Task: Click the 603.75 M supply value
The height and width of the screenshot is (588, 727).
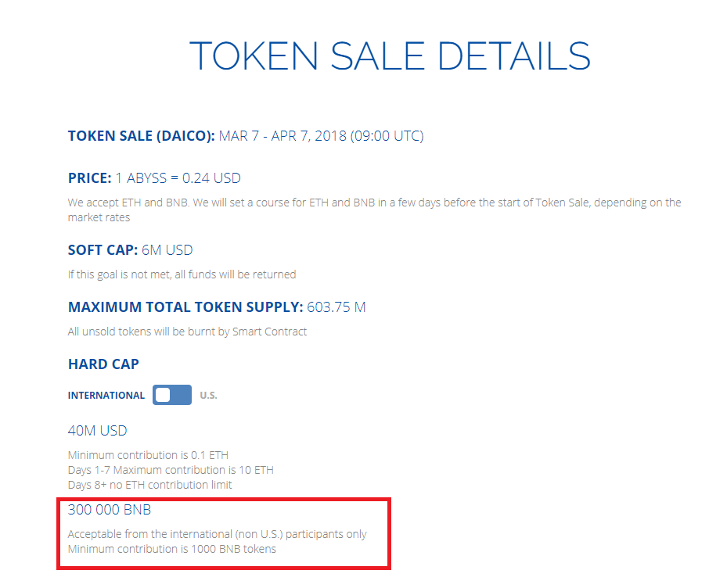Action: [x=337, y=307]
